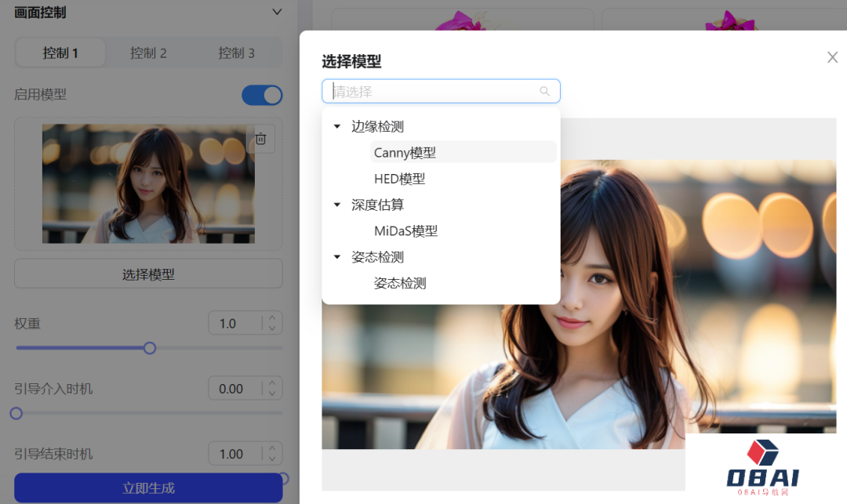Close the 选择模型 dialog
Image resolution: width=847 pixels, height=504 pixels.
coord(832,57)
